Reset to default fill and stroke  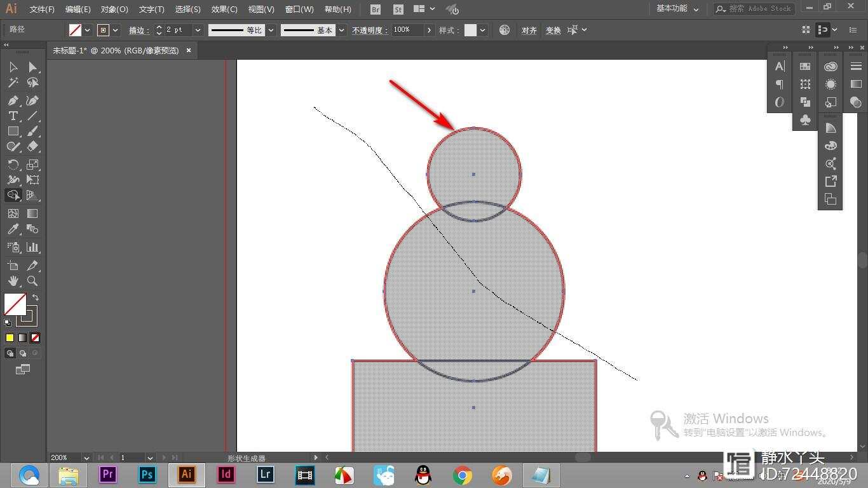[x=8, y=323]
